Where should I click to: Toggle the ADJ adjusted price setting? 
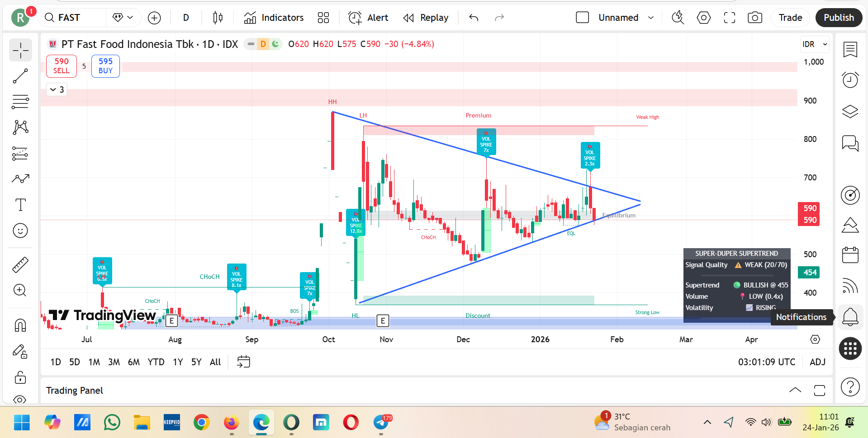tap(817, 362)
